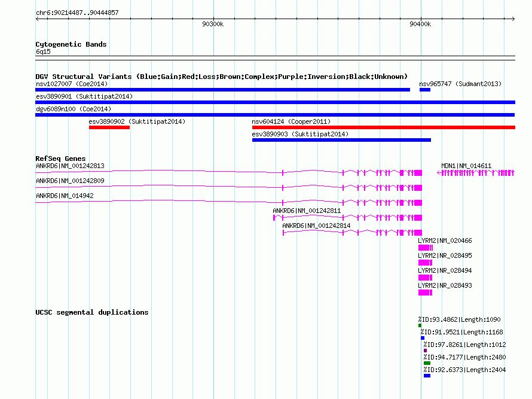
Task: Click the left arrow of the ruler
Action: click(x=37, y=19)
